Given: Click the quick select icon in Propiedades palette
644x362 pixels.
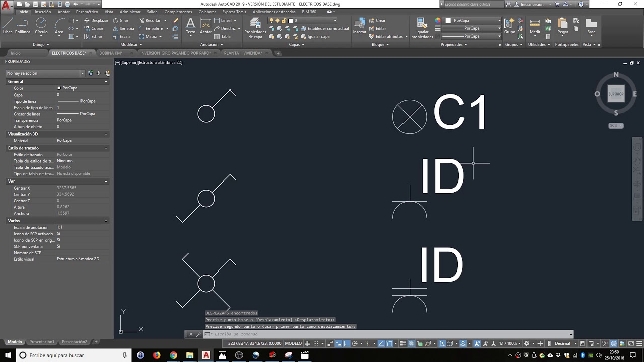Looking at the screenshot, I should pos(107,73).
